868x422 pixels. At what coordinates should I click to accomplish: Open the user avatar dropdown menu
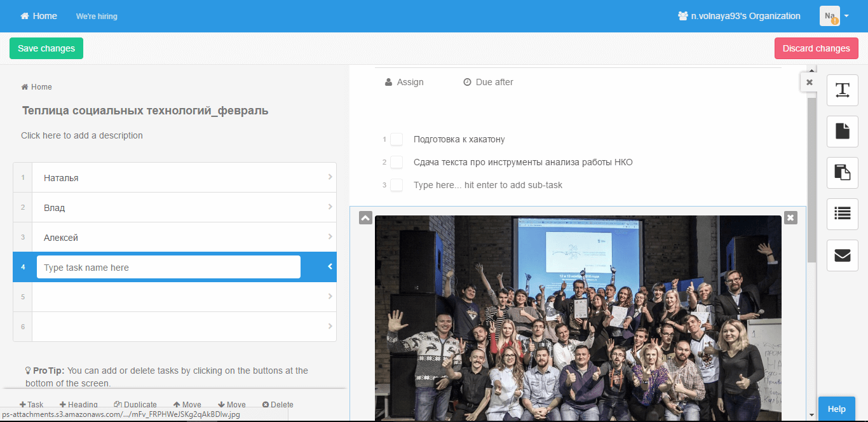834,16
